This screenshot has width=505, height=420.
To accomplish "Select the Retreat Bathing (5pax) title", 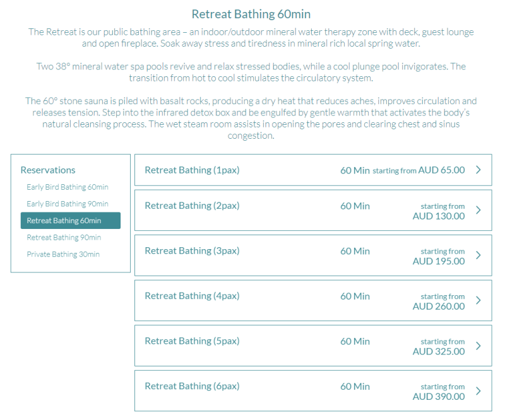I will click(193, 341).
